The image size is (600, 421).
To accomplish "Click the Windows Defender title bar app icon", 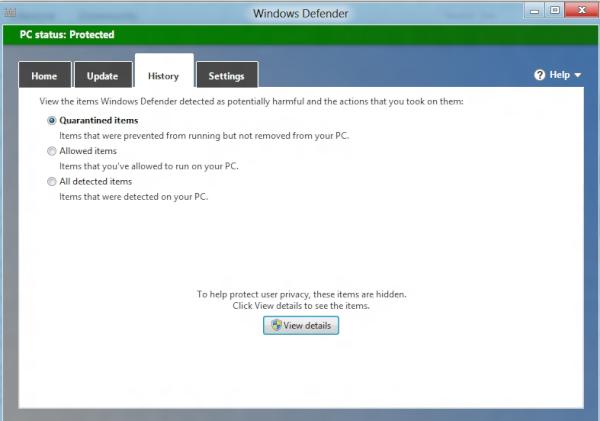I will [x=10, y=13].
